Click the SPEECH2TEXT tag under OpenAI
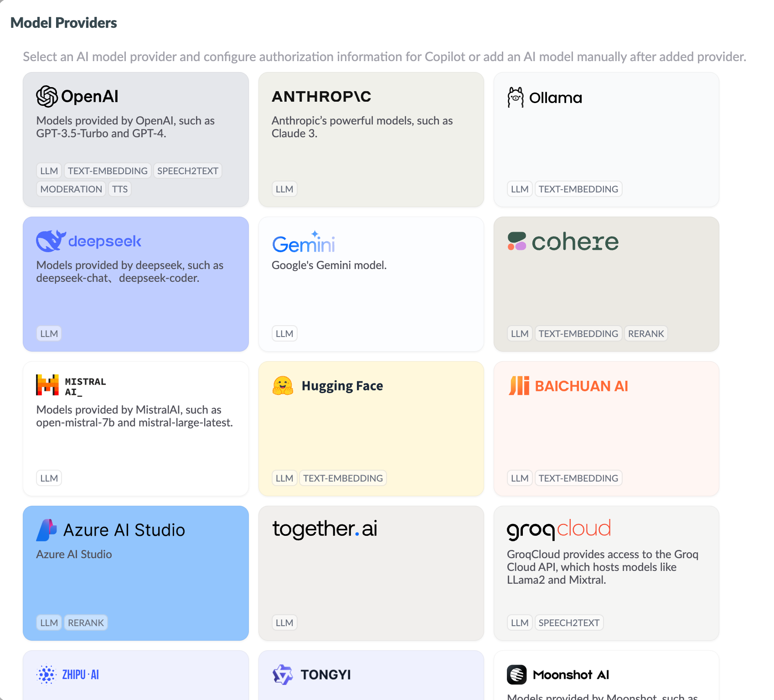The image size is (774, 700). pos(188,171)
